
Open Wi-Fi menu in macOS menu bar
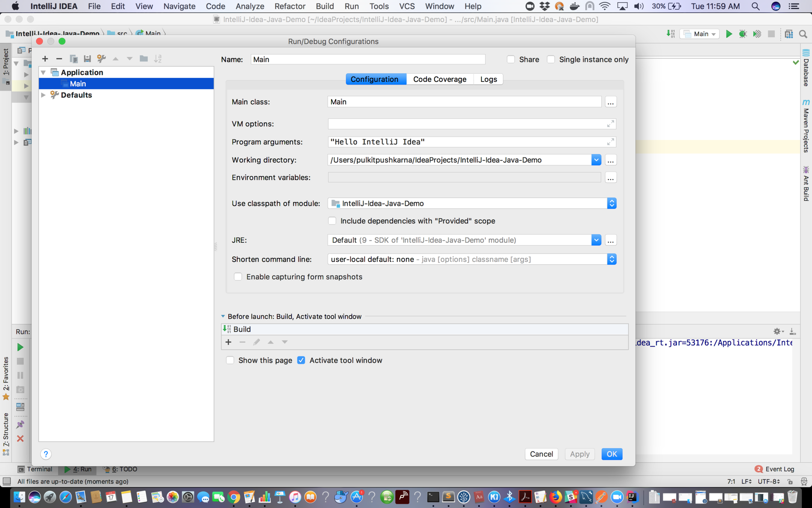point(604,6)
